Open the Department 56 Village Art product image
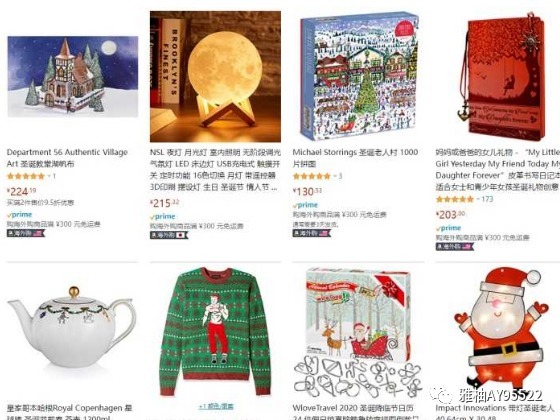The height and width of the screenshot is (420, 560). [x=72, y=76]
